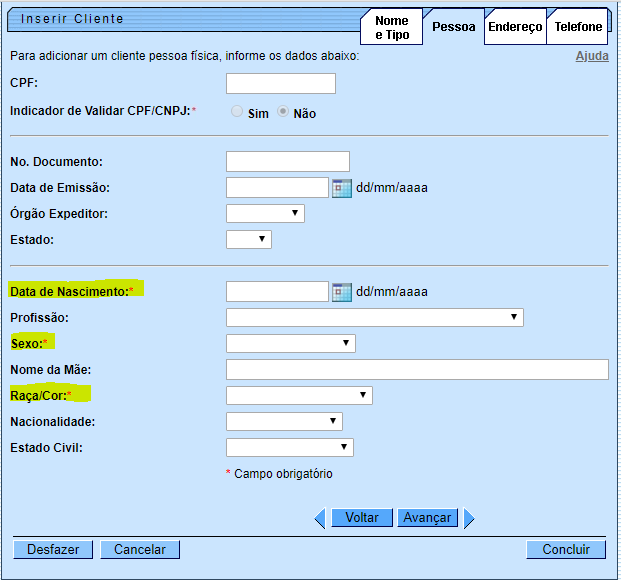The width and height of the screenshot is (621, 588).
Task: Open the Sexo dropdown
Action: [290, 343]
